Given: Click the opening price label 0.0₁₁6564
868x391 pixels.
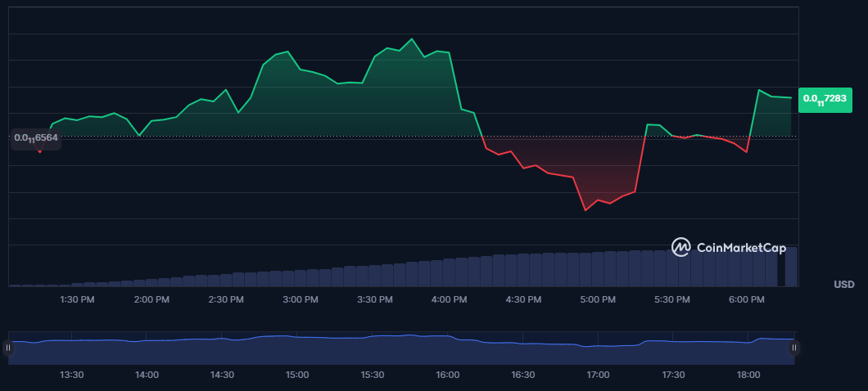Looking at the screenshot, I should click(36, 138).
